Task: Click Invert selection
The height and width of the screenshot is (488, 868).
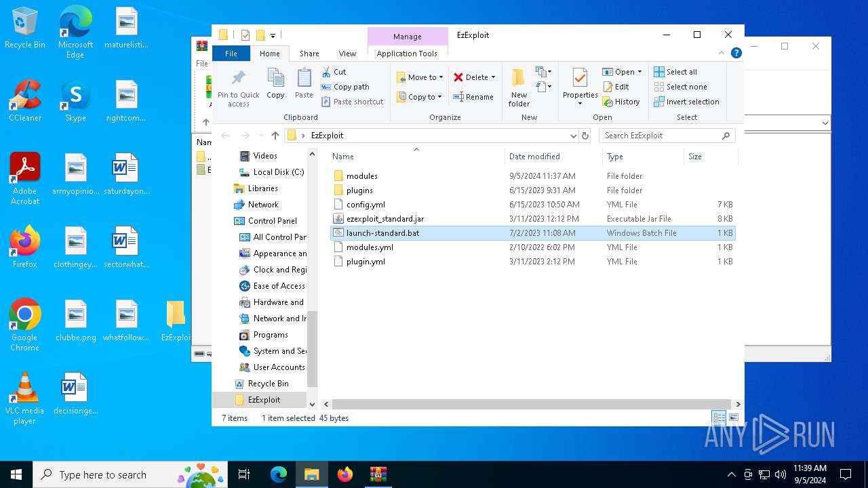Action: (686, 102)
